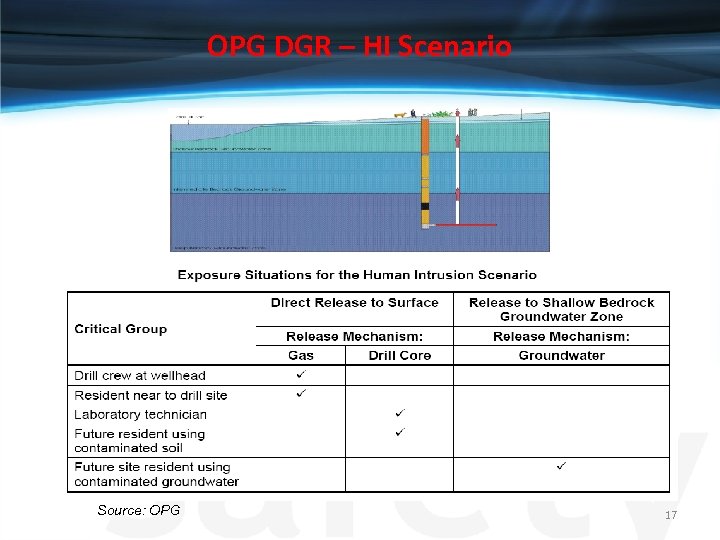Click the 'Direct Release to Surface' header
Image resolution: width=720 pixels, height=540 pixels.
click(x=354, y=303)
